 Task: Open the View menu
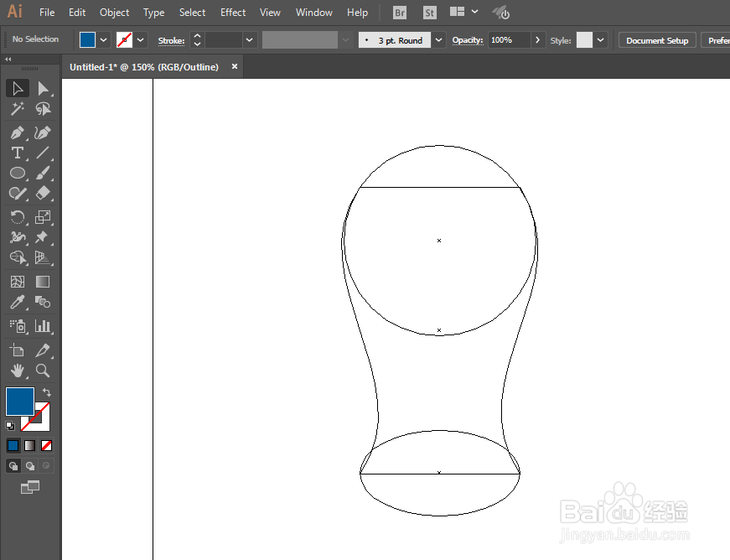[x=270, y=13]
